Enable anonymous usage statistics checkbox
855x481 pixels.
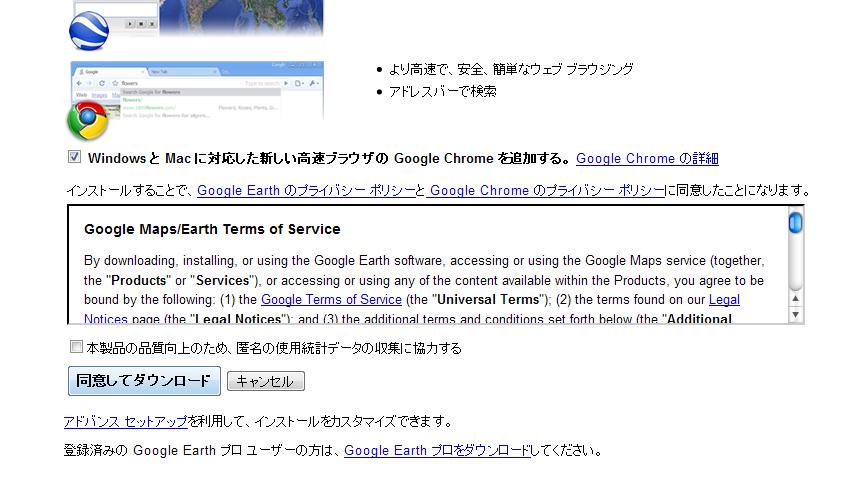pyautogui.click(x=76, y=347)
